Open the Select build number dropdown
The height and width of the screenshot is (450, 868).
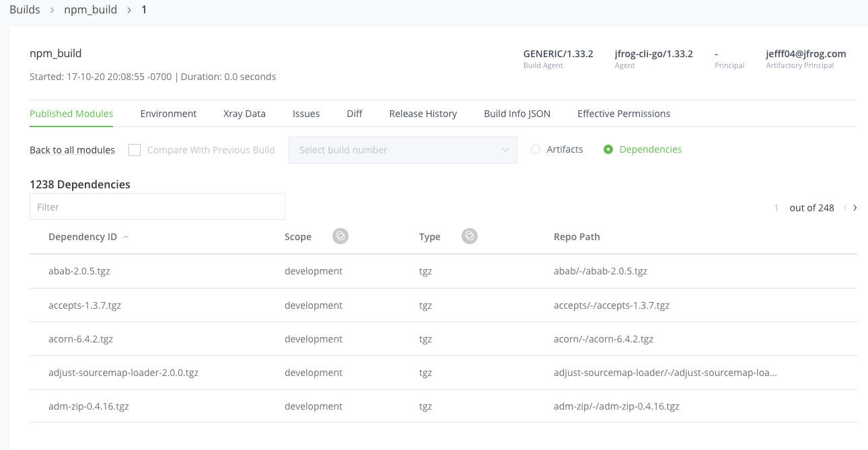coord(403,150)
